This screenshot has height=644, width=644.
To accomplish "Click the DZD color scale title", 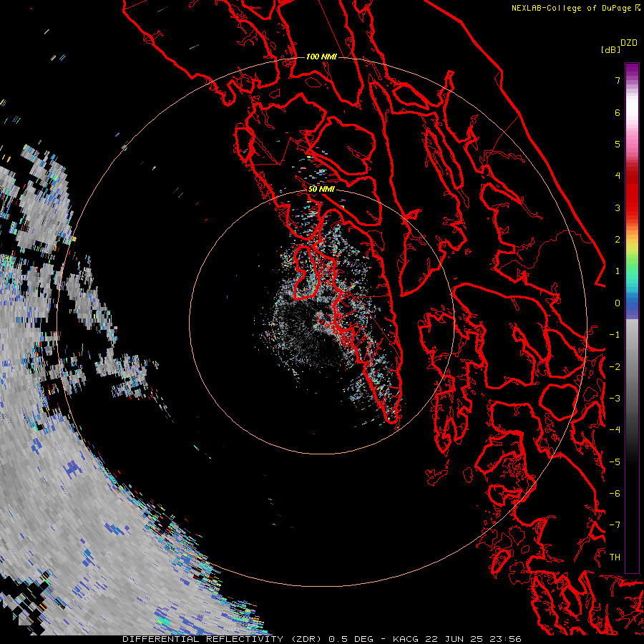I will coord(629,43).
